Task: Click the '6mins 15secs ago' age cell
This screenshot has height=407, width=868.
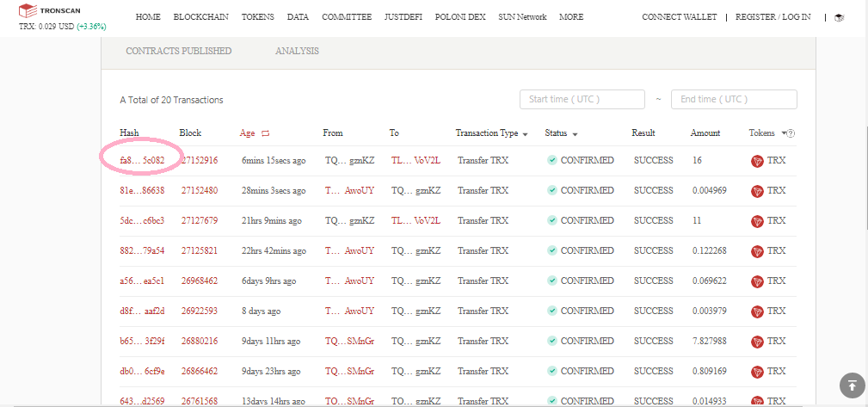Action: click(x=274, y=161)
